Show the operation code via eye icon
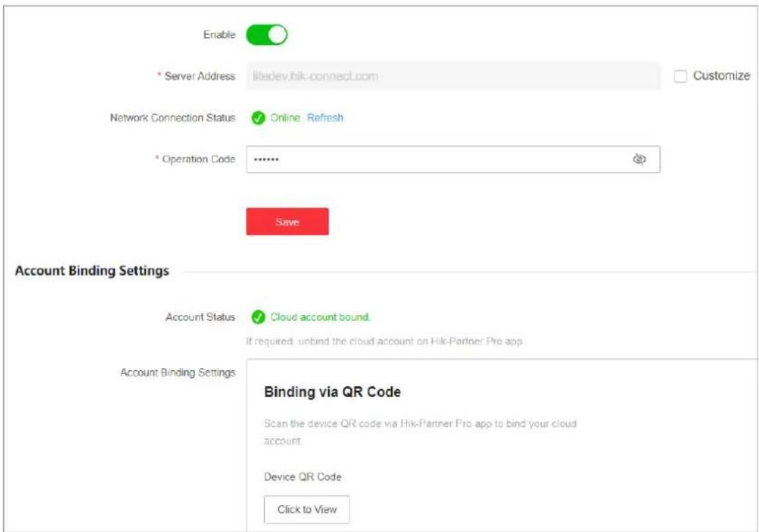The image size is (759, 532). (640, 159)
